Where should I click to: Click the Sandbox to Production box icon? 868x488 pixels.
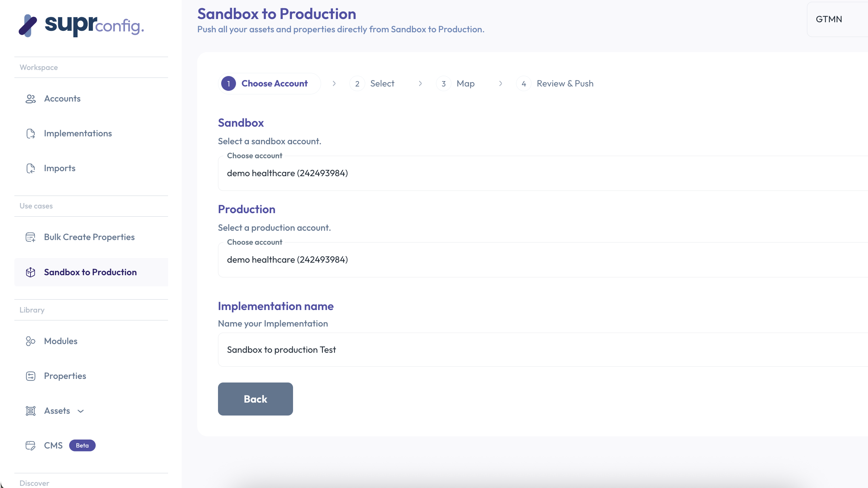click(x=31, y=272)
